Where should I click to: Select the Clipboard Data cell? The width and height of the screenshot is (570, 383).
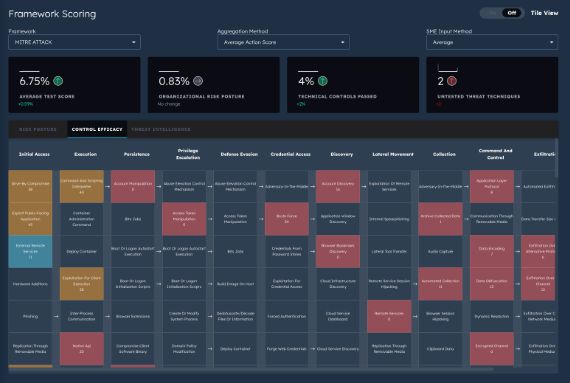[x=441, y=348]
